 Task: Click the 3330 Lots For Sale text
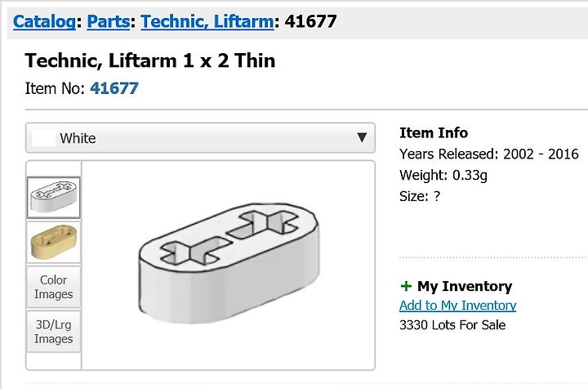click(x=452, y=325)
